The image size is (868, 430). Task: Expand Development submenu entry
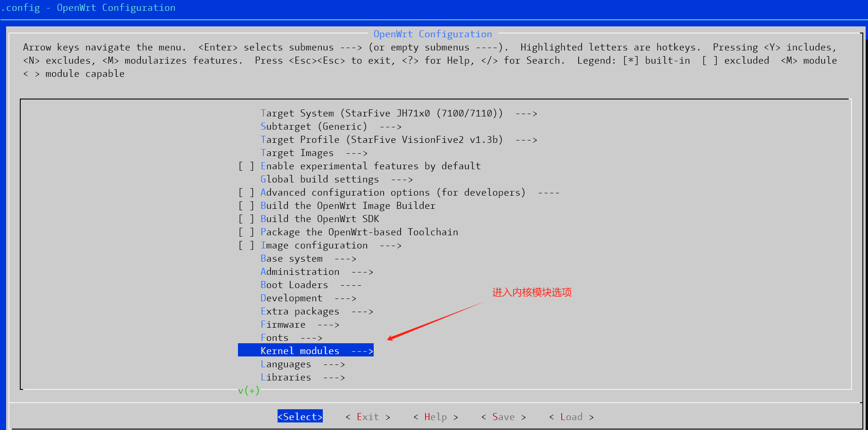click(x=308, y=298)
